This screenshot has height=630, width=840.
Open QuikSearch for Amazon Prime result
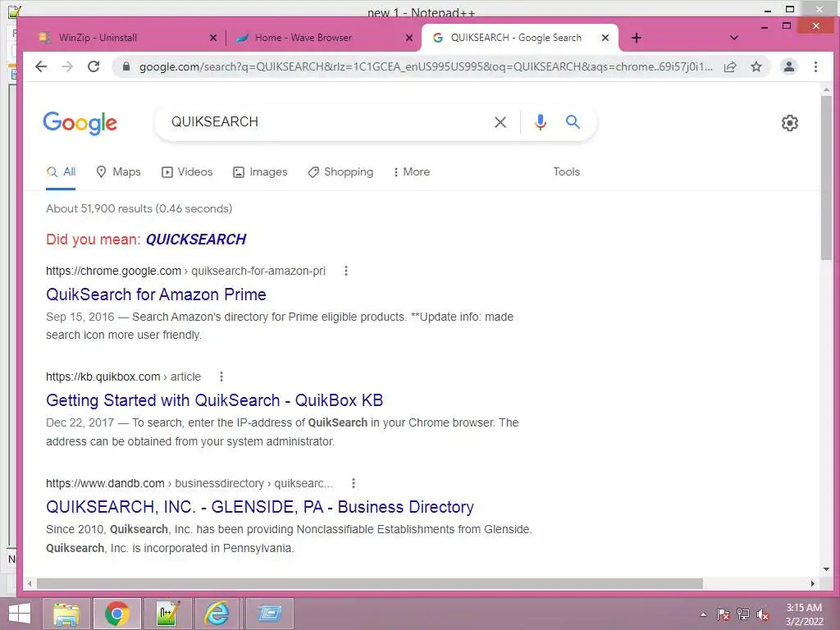coord(156,294)
